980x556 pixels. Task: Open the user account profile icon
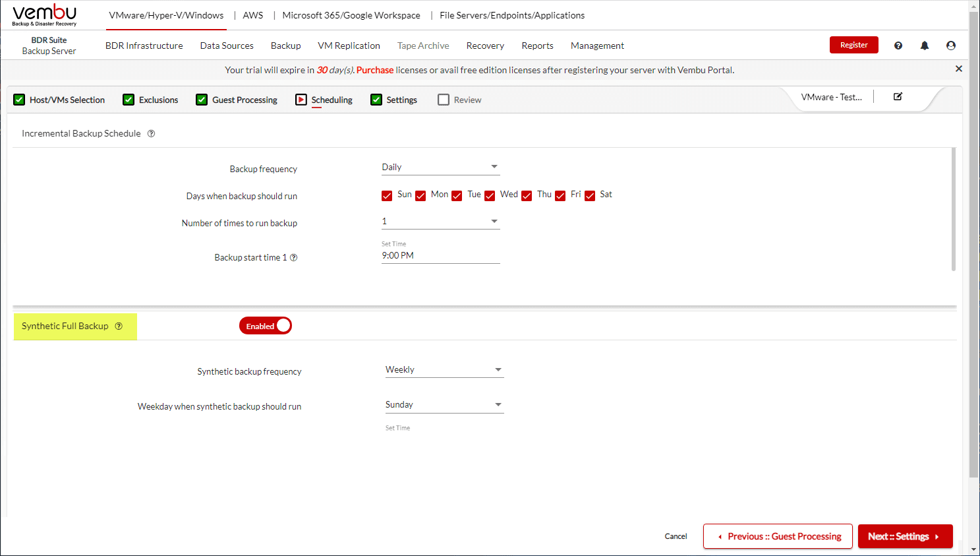pyautogui.click(x=950, y=46)
